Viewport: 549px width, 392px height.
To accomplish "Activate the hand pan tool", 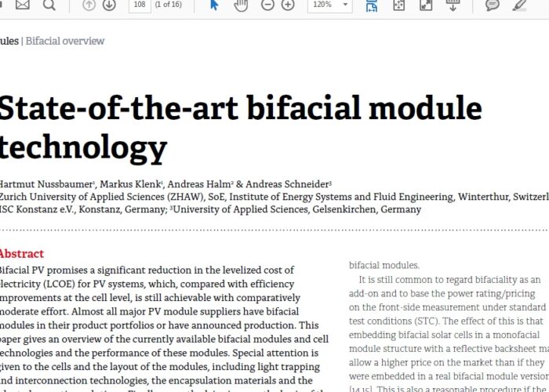I will click(241, 5).
